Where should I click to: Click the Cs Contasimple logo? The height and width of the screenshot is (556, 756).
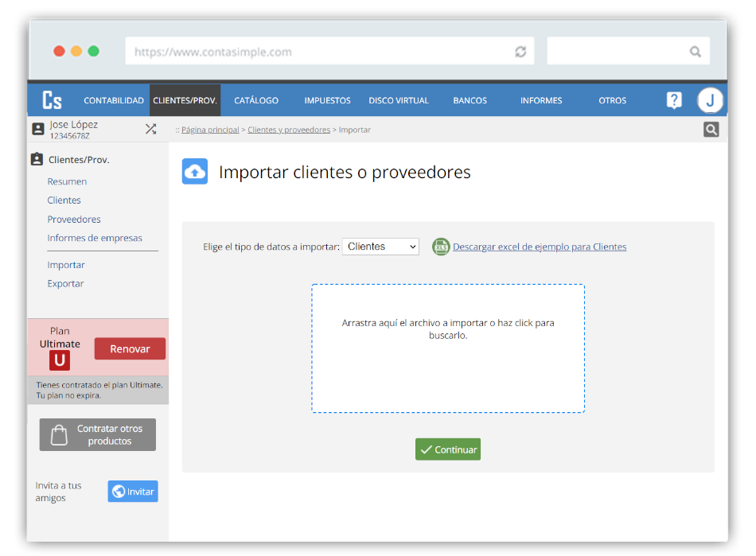click(x=52, y=100)
